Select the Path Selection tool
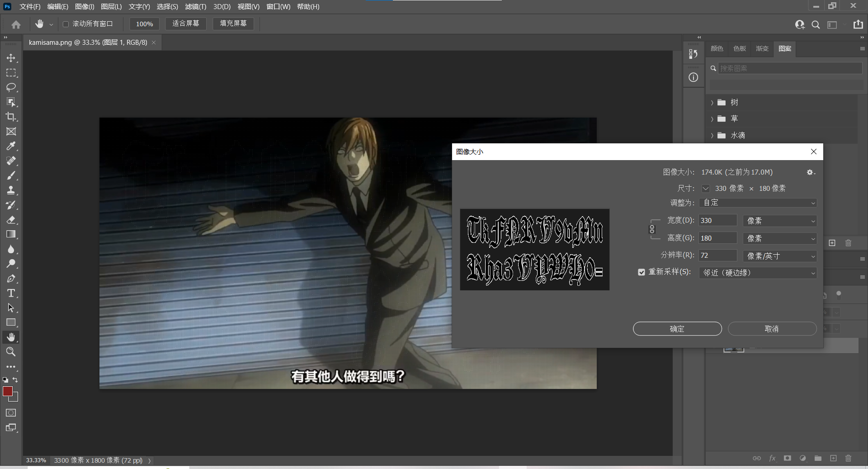The height and width of the screenshot is (469, 868). [11, 308]
